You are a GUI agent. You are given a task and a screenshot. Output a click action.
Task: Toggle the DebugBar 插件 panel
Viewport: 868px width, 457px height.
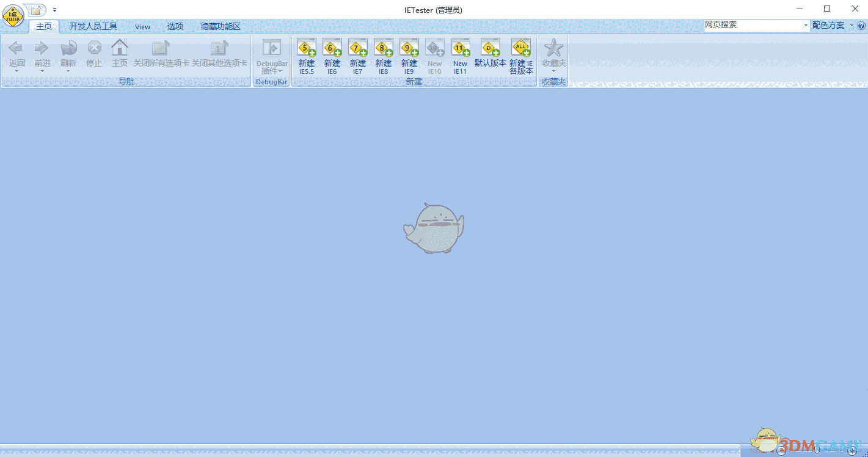tap(271, 55)
